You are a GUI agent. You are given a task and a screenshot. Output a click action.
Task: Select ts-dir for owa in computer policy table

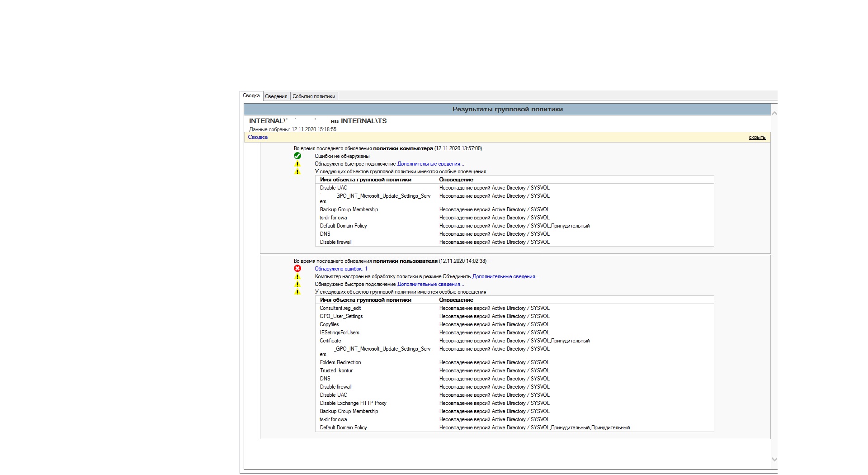pyautogui.click(x=514, y=218)
